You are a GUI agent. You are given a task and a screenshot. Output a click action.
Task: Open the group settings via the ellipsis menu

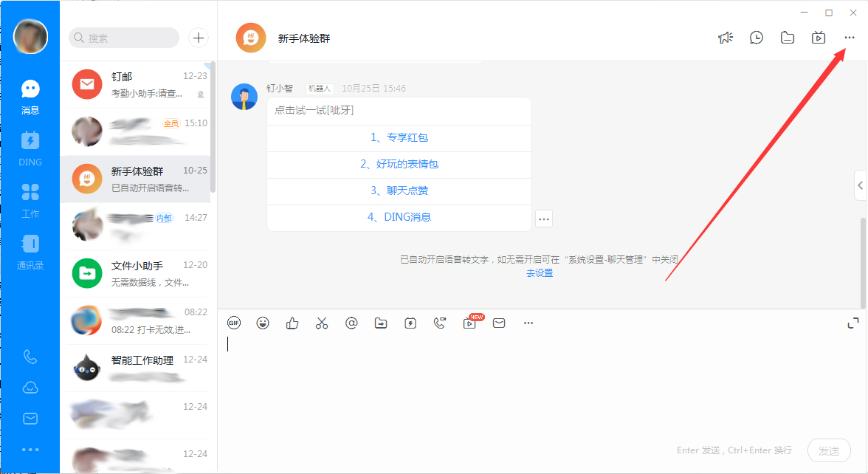coord(849,37)
